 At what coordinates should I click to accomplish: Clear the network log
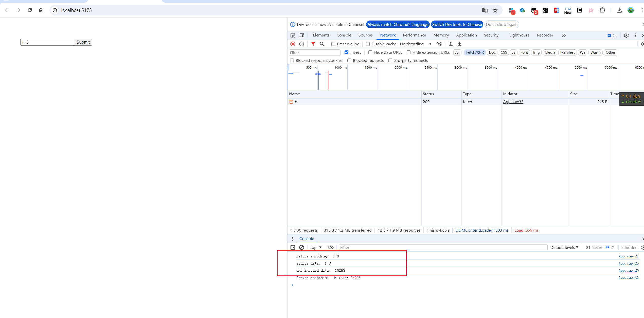(301, 44)
